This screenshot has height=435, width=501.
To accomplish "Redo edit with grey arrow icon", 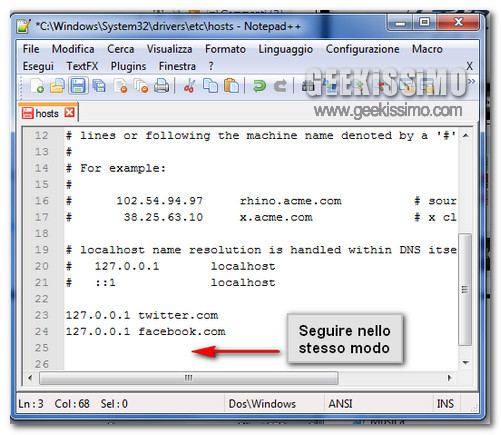I will coord(280,86).
